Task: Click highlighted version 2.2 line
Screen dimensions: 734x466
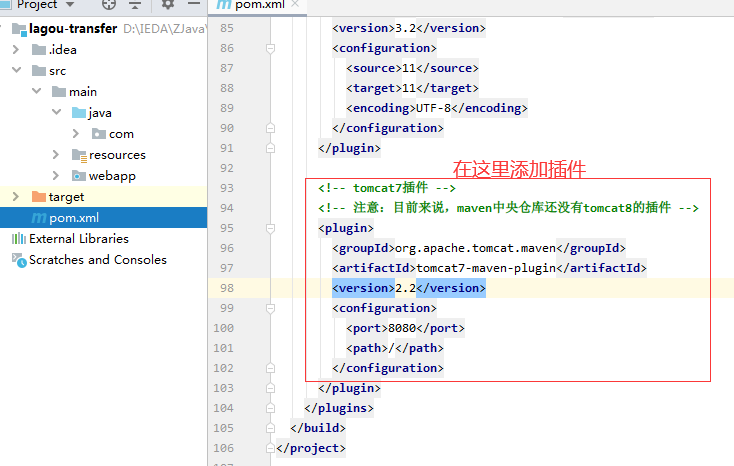Action: click(x=409, y=288)
